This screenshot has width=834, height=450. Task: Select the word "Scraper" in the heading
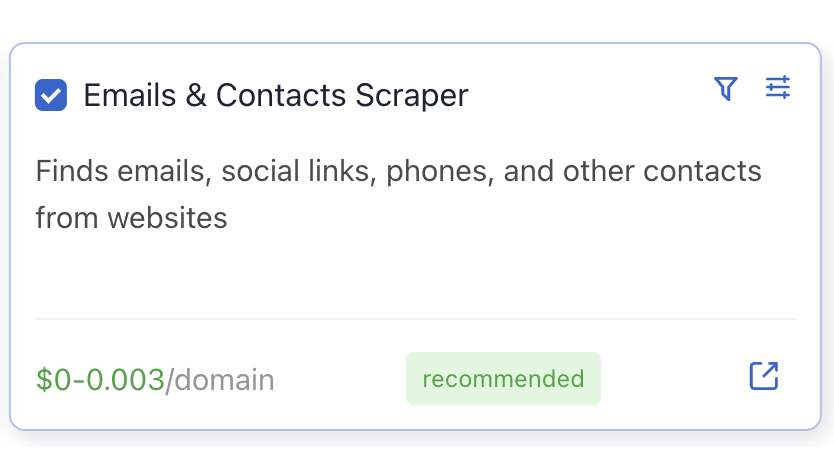point(412,96)
